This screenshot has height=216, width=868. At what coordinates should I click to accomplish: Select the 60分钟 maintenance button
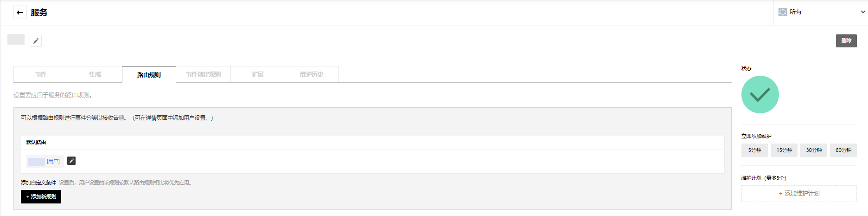coord(843,150)
